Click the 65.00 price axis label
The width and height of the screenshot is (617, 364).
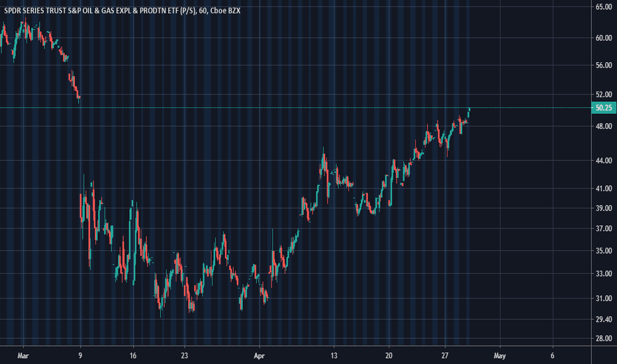[x=604, y=7]
